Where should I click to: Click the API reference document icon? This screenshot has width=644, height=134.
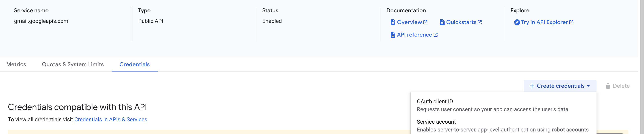click(393, 35)
